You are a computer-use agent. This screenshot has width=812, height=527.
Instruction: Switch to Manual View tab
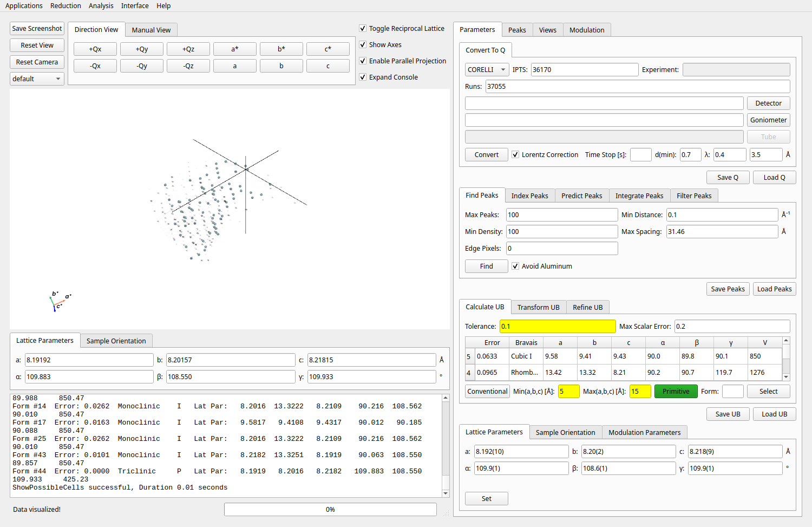tap(151, 30)
